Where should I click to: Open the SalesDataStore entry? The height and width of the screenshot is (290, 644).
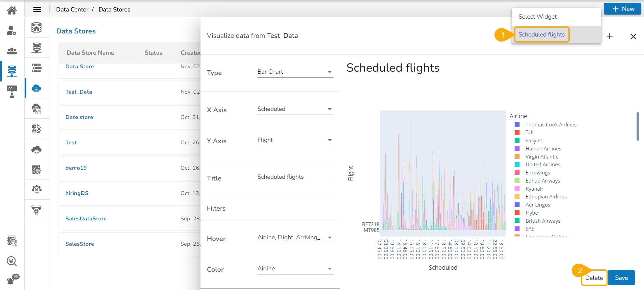[x=86, y=219]
